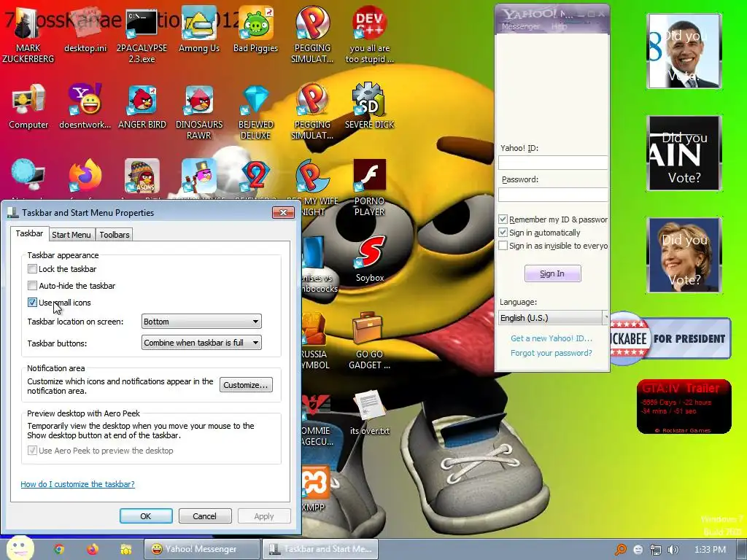Select the gear icon labeled SD
The width and height of the screenshot is (747, 560).
click(x=368, y=100)
